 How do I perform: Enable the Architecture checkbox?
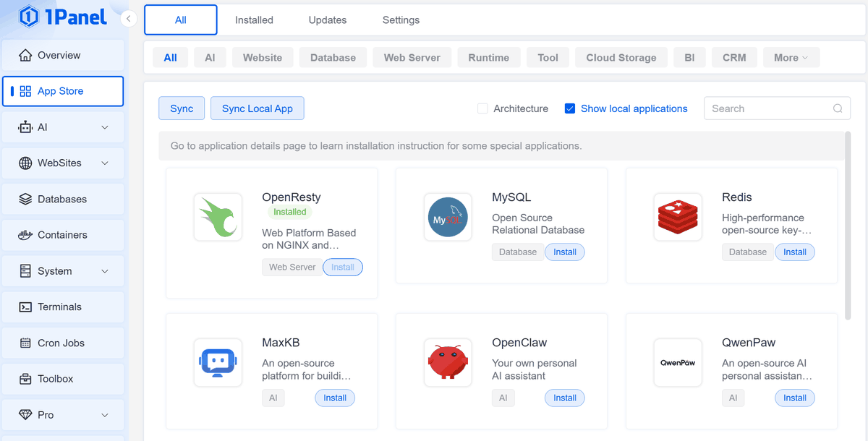tap(482, 108)
